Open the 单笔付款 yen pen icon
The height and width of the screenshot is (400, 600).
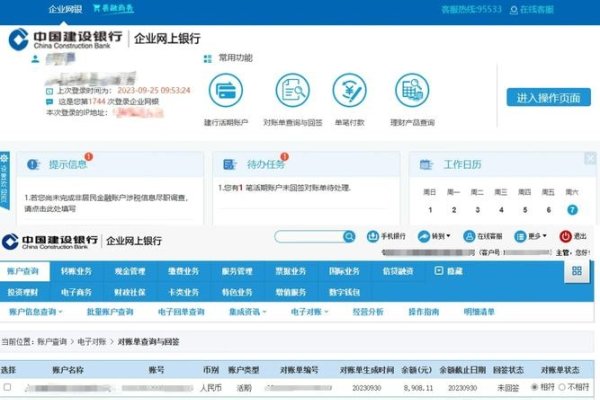pos(349,91)
